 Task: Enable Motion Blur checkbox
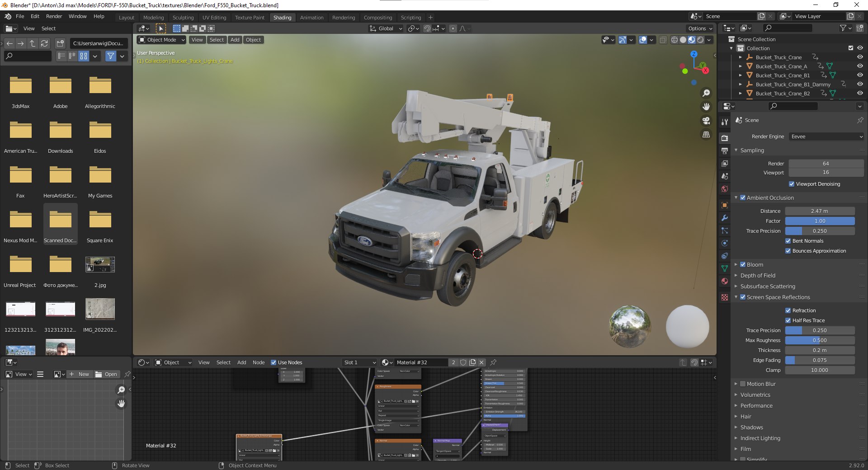click(743, 384)
